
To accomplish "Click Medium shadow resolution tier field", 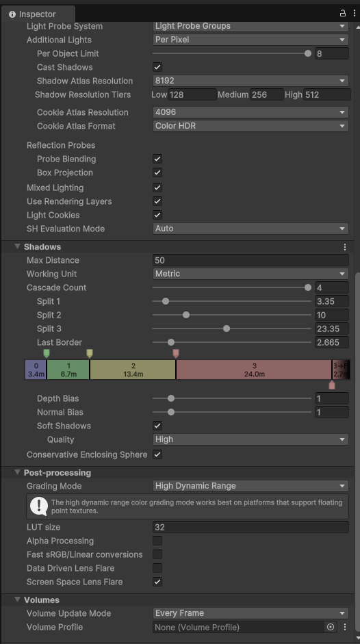I will pyautogui.click(x=267, y=94).
